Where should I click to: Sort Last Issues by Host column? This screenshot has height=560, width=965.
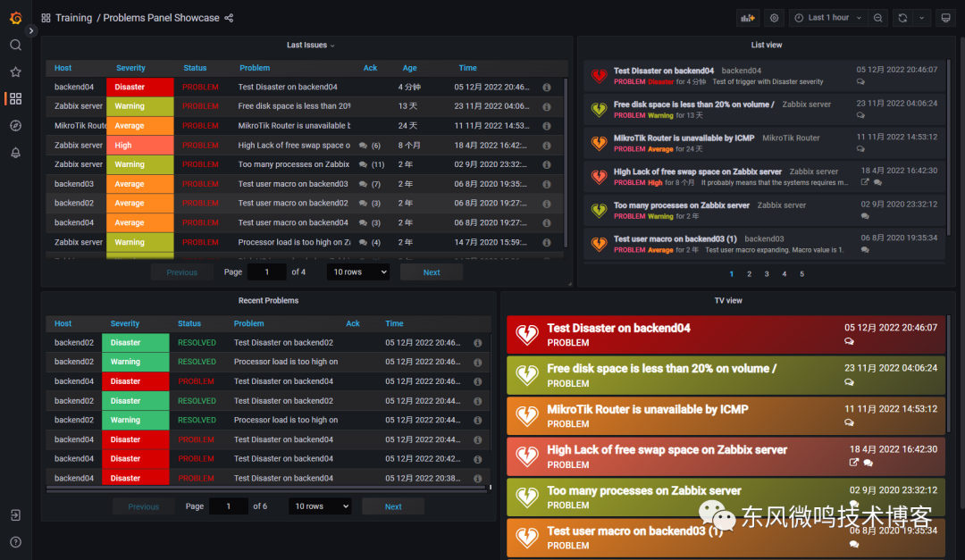click(63, 68)
